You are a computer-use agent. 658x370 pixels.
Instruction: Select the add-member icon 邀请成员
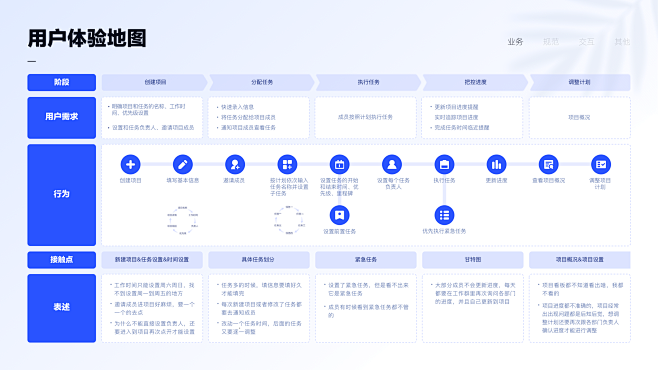point(235,164)
